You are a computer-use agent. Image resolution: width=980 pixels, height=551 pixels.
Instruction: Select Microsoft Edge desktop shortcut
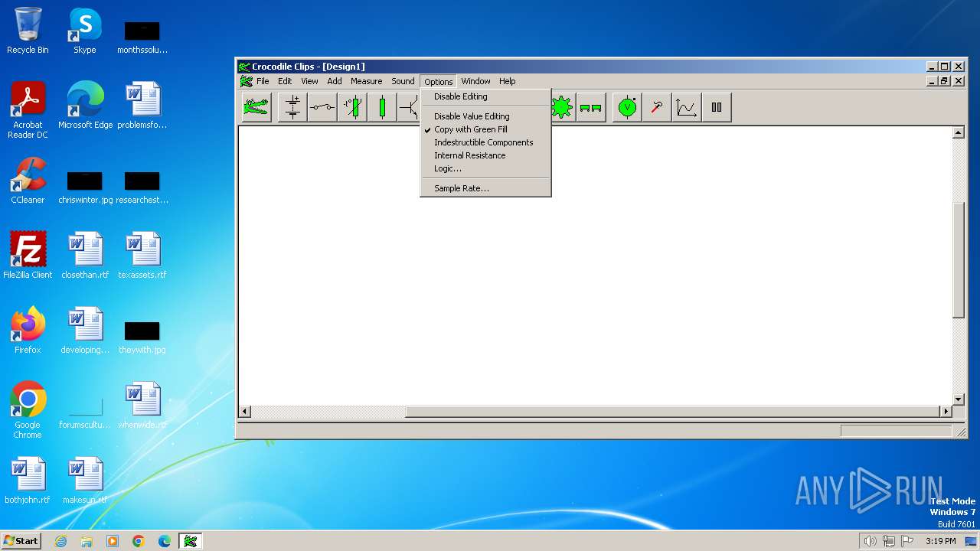tap(85, 106)
